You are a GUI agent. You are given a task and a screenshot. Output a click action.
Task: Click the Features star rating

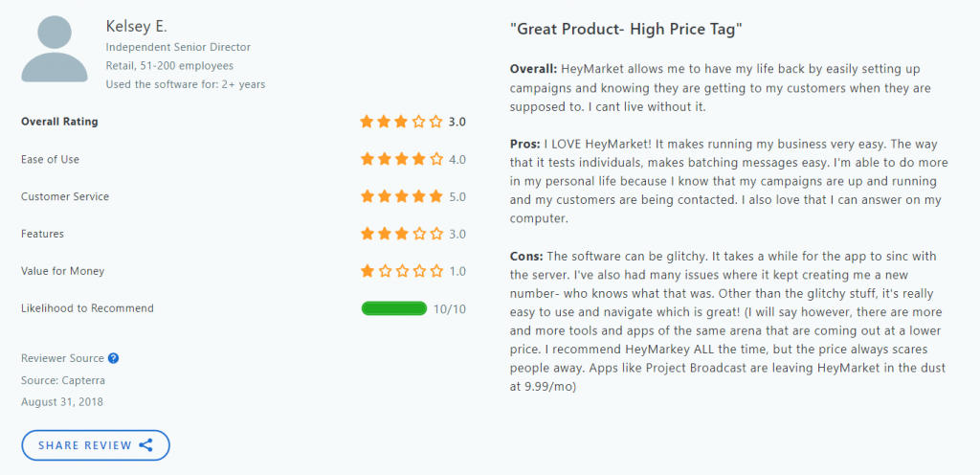pos(401,235)
